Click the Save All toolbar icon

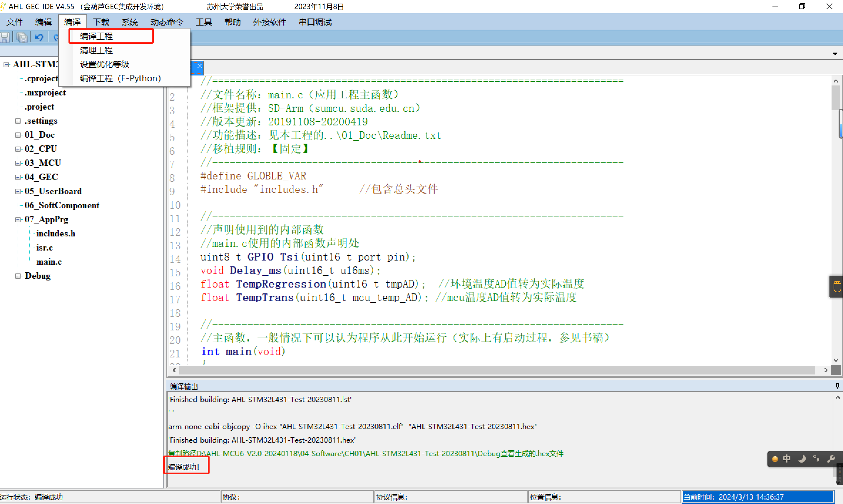[22, 37]
